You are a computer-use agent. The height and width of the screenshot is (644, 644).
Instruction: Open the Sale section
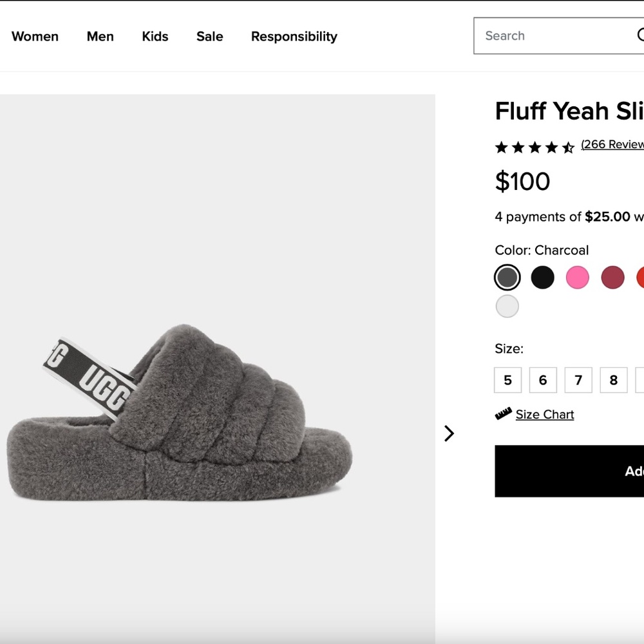(209, 37)
